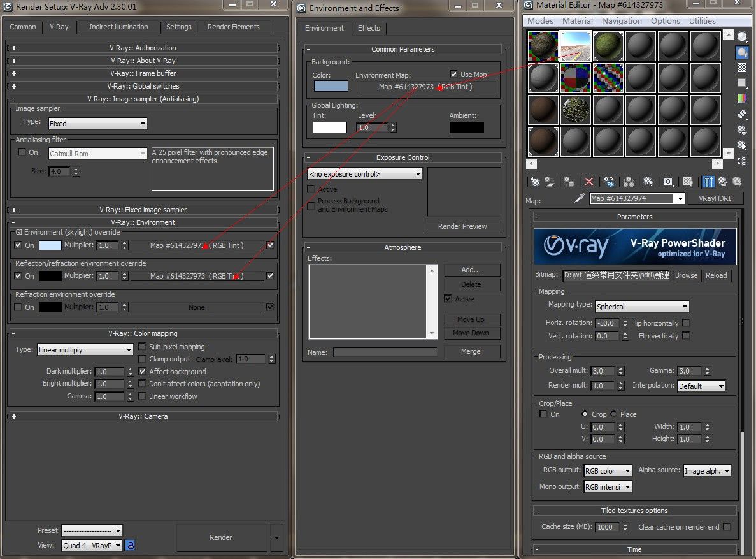The width and height of the screenshot is (756, 559).
Task: Open Mapping type Spherical dropdown
Action: (642, 307)
